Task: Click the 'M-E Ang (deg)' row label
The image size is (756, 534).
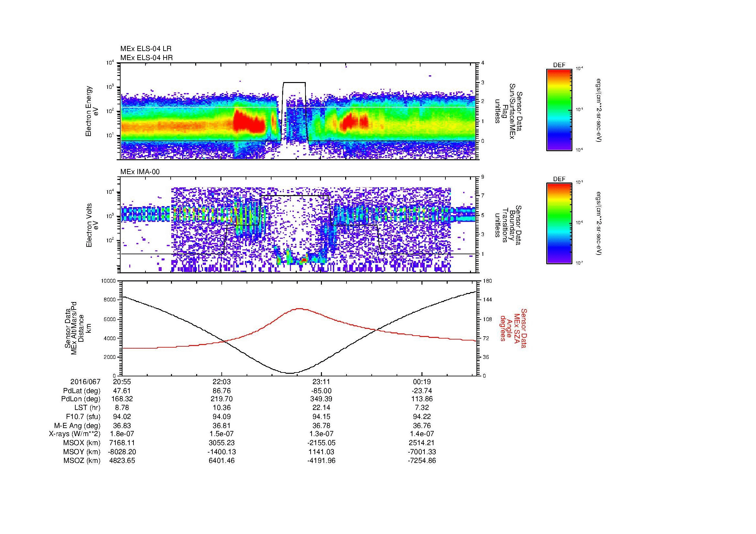Action: click(77, 425)
